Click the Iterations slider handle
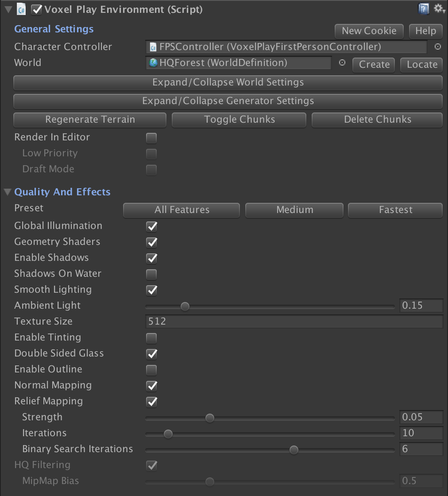This screenshot has height=496, width=448. (168, 434)
